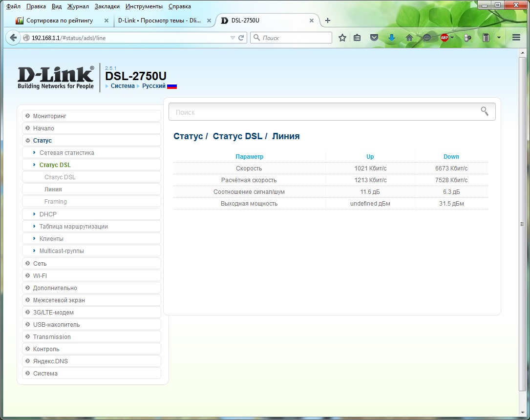Click the Pocket icon in toolbar
This screenshot has width=530, height=420.
[x=374, y=38]
